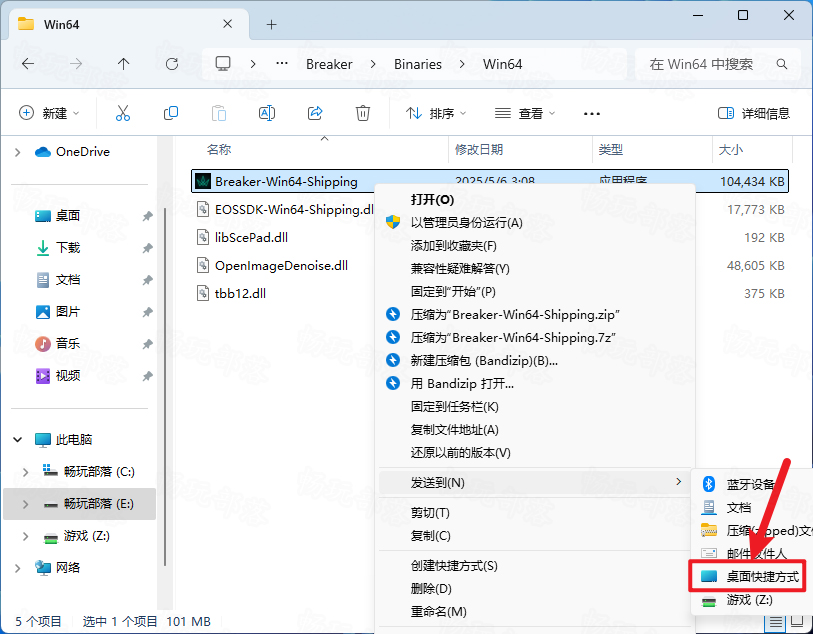Expand the 游戏 (Z:) drive node

pyautogui.click(x=25, y=536)
